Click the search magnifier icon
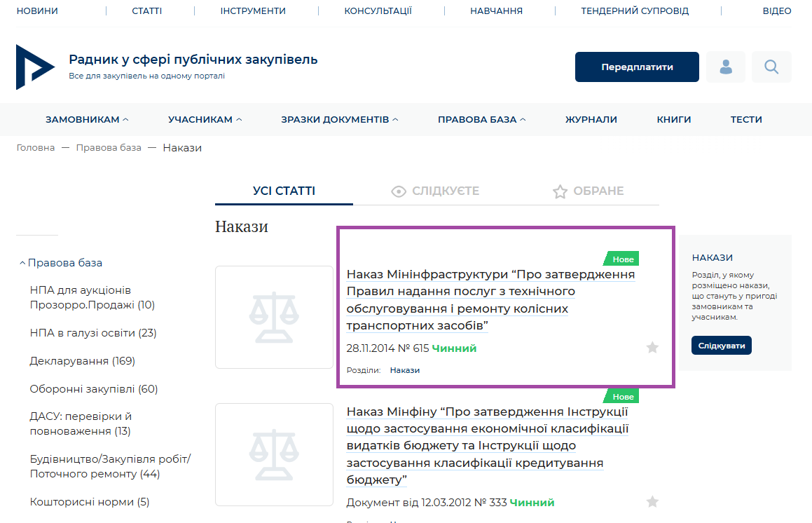 pos(771,67)
